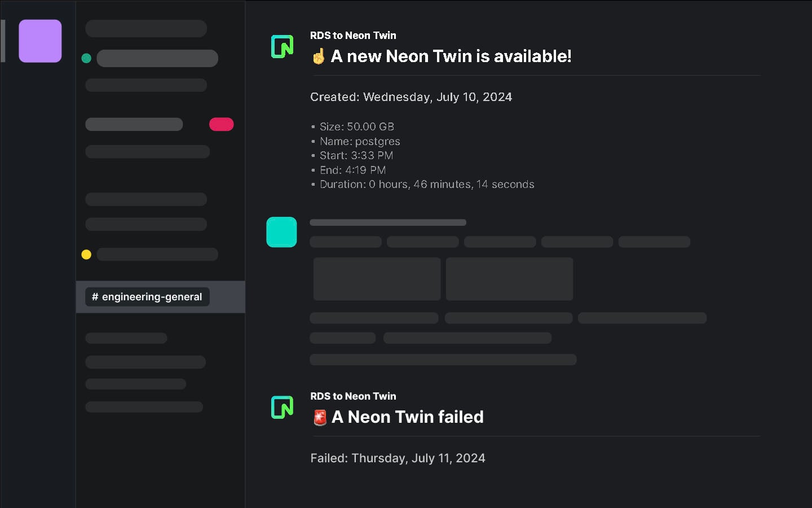This screenshot has width=812, height=508.
Task: Click the yellow away status dot
Action: (86, 255)
